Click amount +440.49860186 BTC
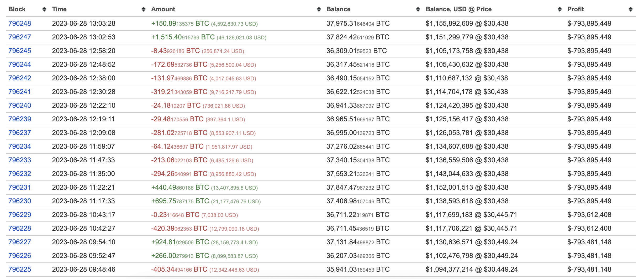 click(x=180, y=187)
